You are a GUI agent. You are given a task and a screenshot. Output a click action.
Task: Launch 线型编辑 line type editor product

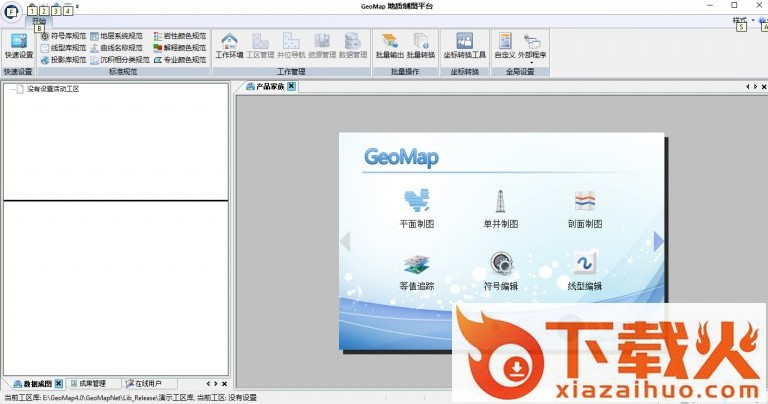[x=585, y=271]
